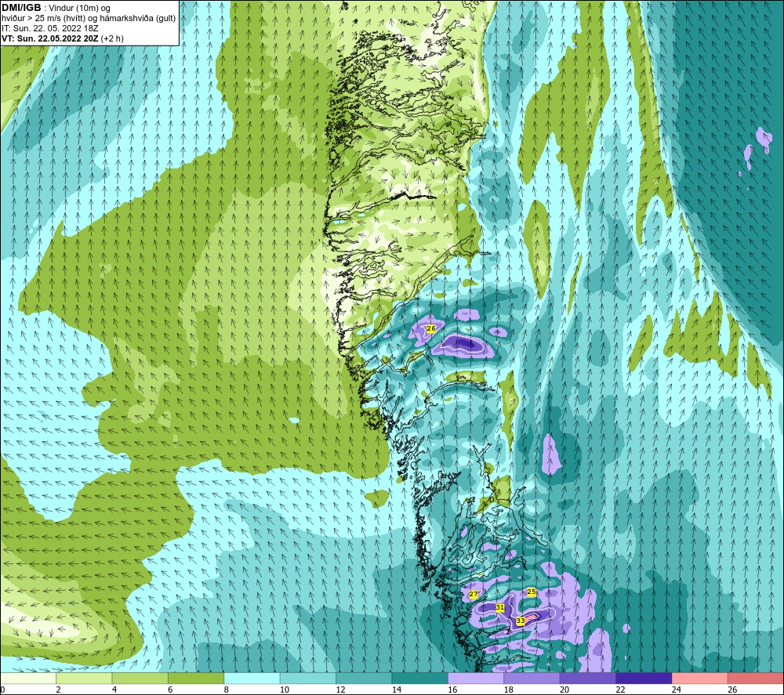
Task: Pick the violet 20–22 legend swatch
Action: (x=588, y=679)
